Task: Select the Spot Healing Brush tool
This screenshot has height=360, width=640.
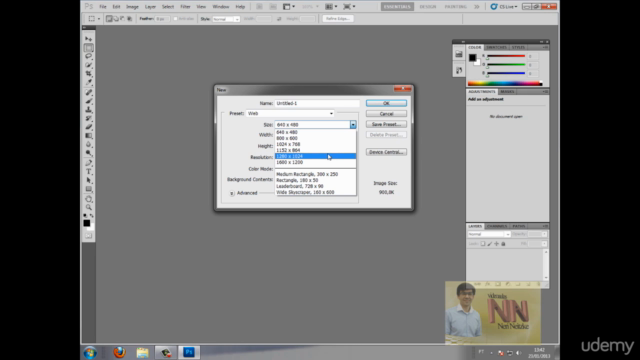Action: pos(89,92)
